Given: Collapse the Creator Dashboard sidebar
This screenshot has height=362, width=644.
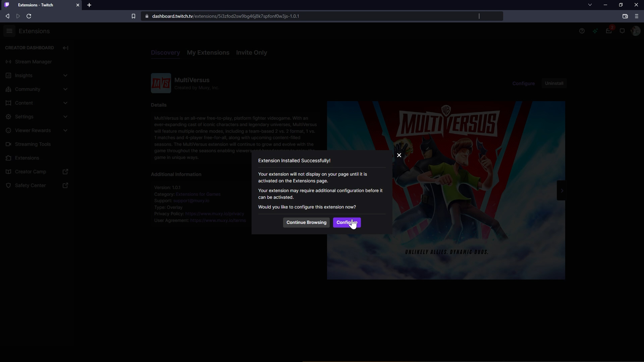Looking at the screenshot, I should pos(65,48).
